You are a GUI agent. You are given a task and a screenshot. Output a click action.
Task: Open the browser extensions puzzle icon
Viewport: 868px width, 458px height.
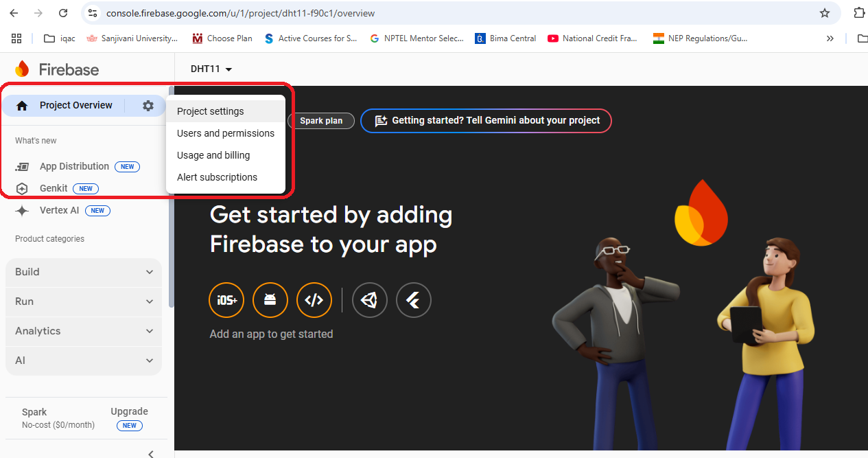pos(859,13)
